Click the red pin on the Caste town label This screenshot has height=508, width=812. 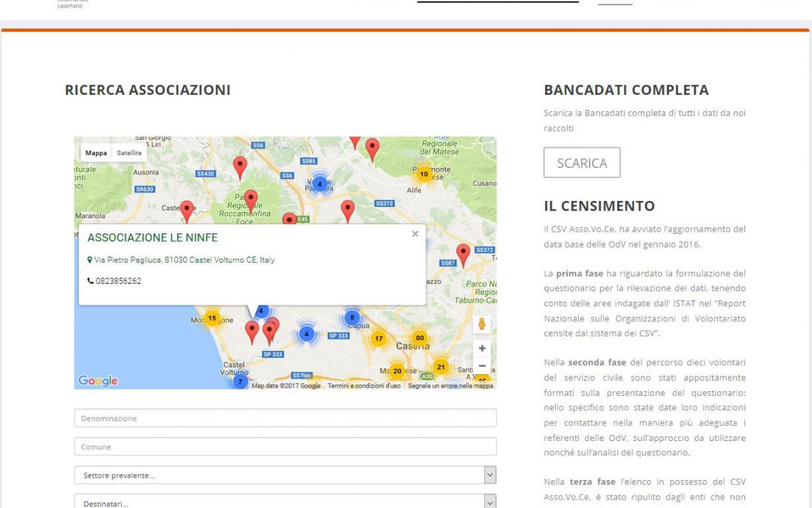186,212
